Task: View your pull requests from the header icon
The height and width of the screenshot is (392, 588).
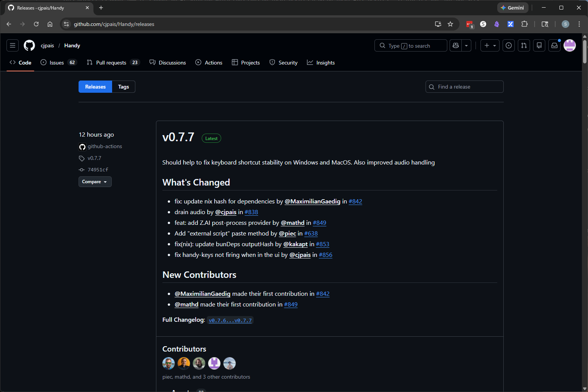Action: tap(524, 45)
